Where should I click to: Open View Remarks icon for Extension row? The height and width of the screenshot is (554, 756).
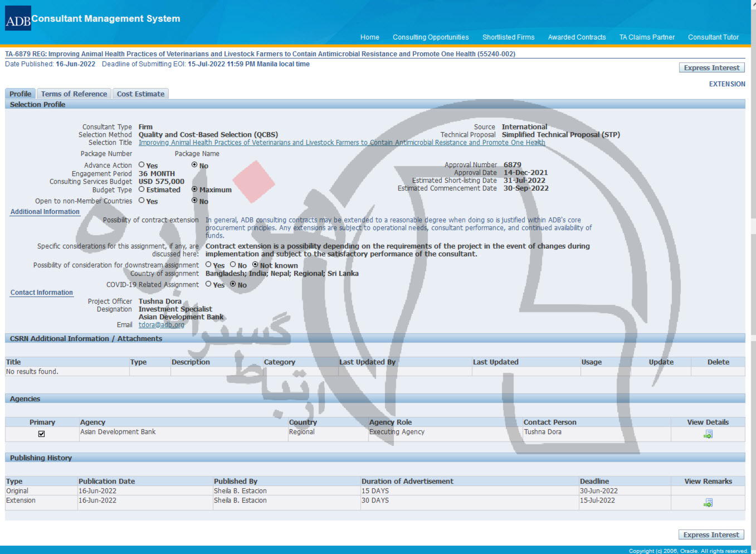(x=708, y=503)
